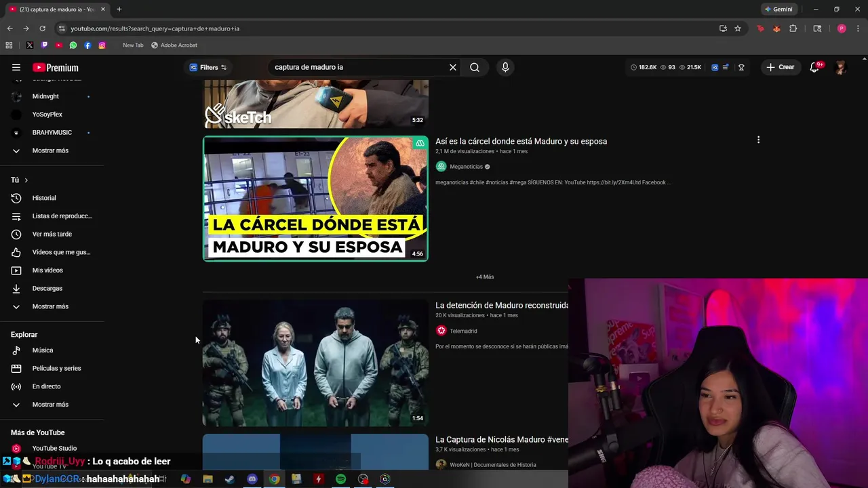Image resolution: width=868 pixels, height=488 pixels.
Task: Expand subscriptions with Mostrar más below BRAHYMUSIC
Action: pos(51,150)
